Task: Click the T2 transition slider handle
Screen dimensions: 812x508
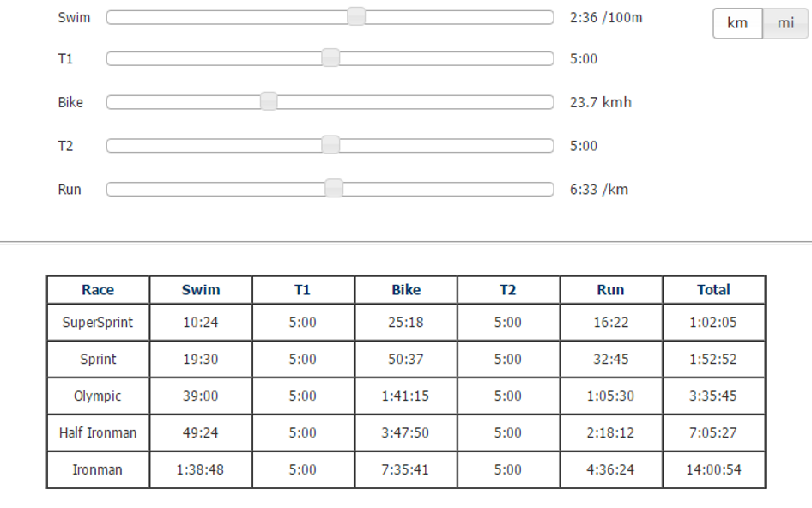Action: pyautogui.click(x=330, y=145)
